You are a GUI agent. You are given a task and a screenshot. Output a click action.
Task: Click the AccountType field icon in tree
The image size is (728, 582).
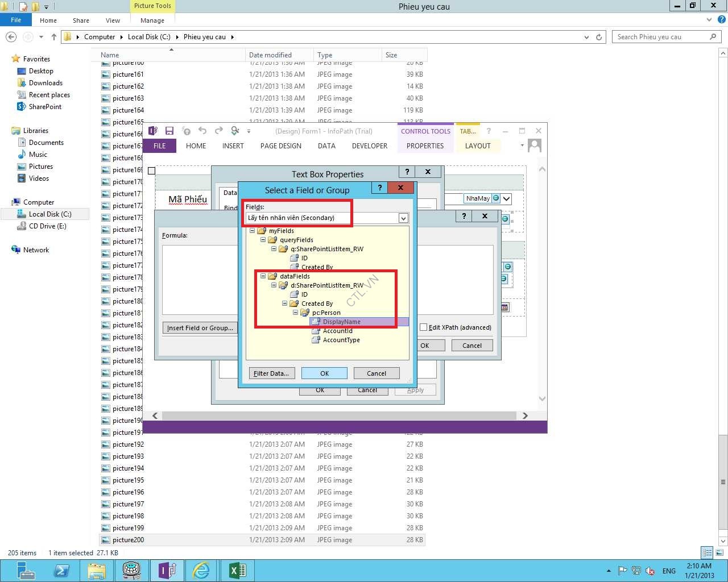316,340
